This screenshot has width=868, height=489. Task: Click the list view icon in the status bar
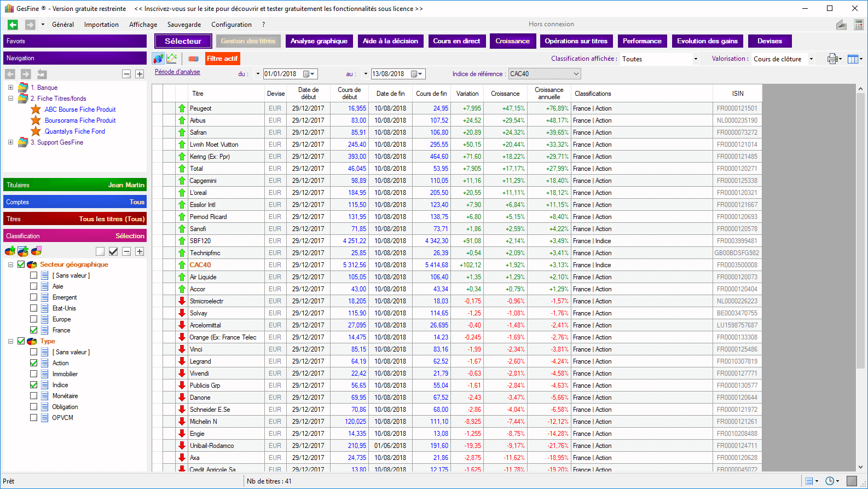tap(809, 481)
